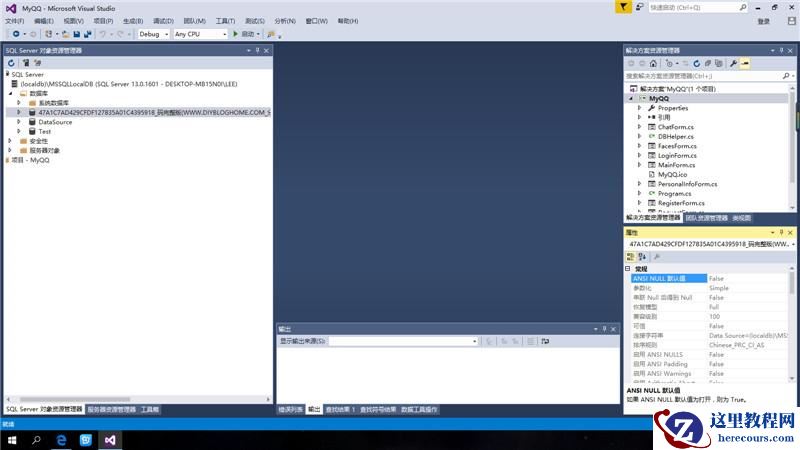Click the Save All toolbar icon
This screenshot has height=450, width=800.
pyautogui.click(x=88, y=34)
